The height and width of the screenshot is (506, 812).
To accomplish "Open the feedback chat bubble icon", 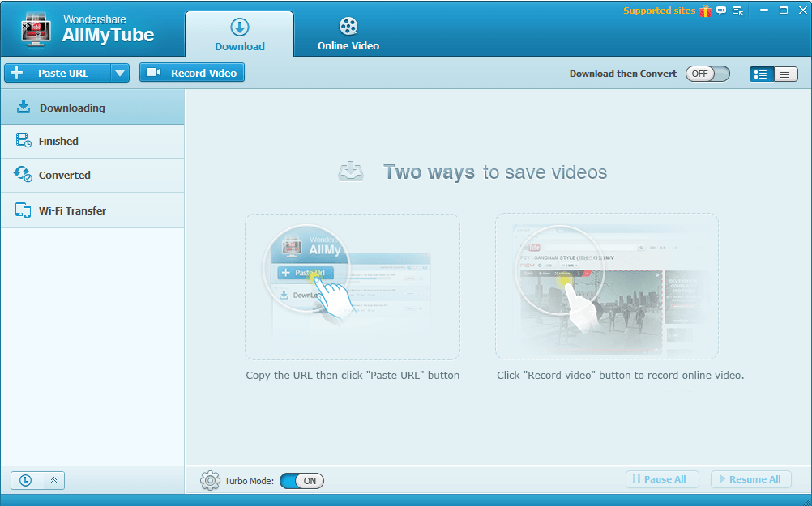I will tap(721, 11).
